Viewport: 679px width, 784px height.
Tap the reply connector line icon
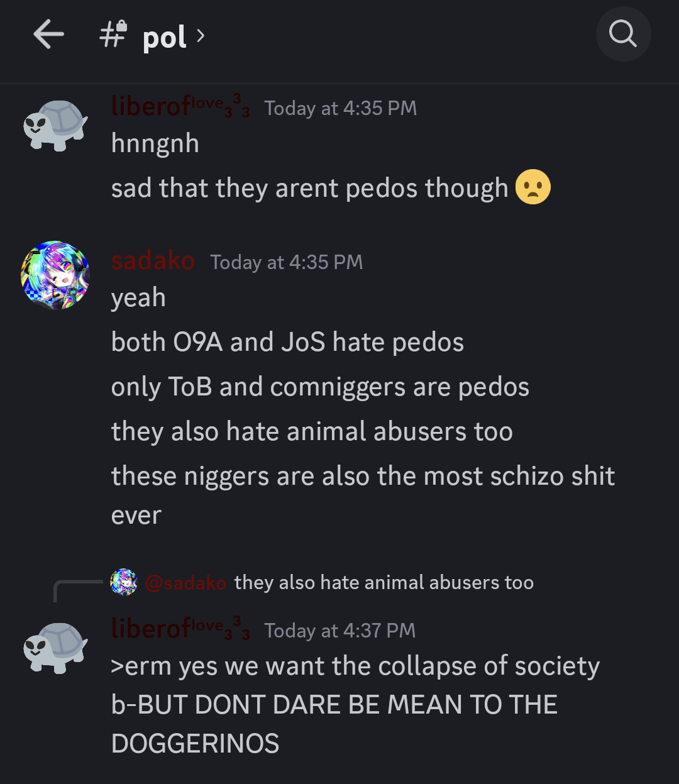(78, 591)
